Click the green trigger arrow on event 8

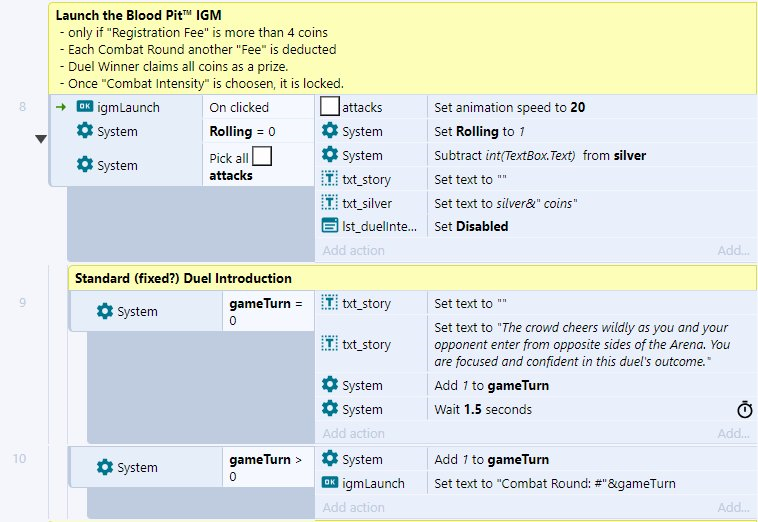click(61, 107)
